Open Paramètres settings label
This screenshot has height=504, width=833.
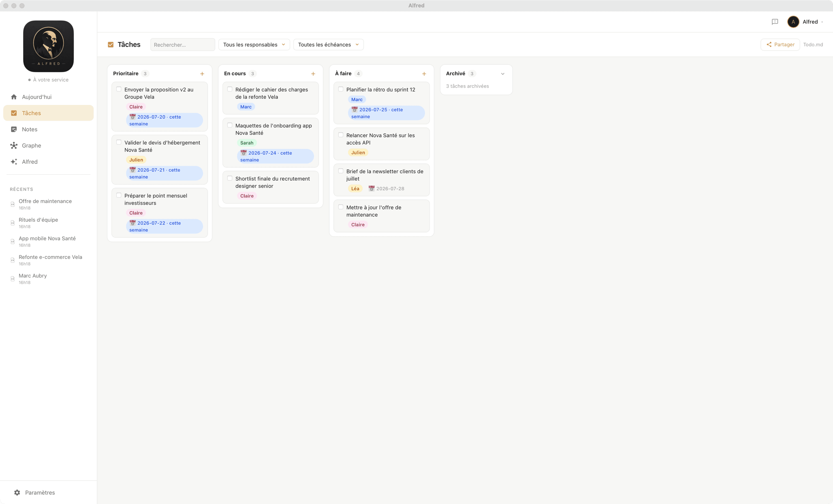(x=40, y=493)
